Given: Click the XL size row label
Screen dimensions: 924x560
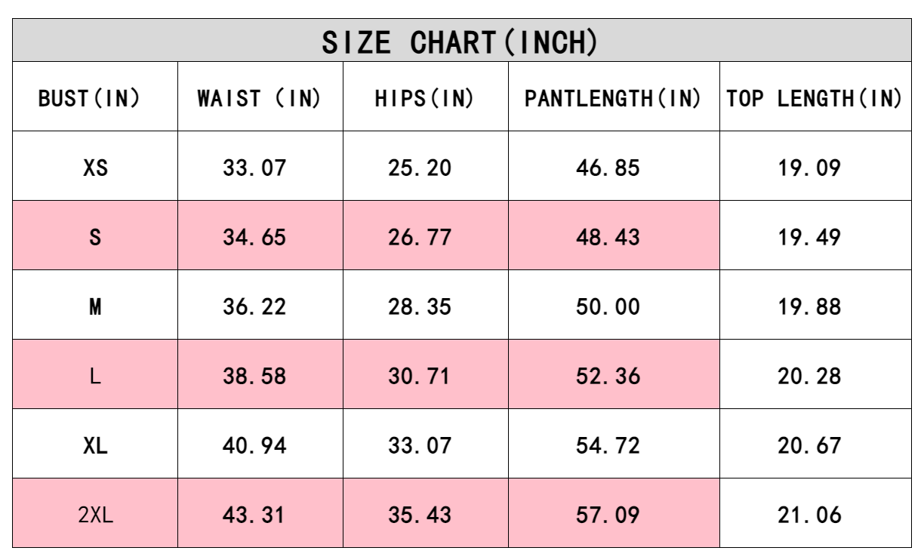Looking at the screenshot, I should [95, 445].
